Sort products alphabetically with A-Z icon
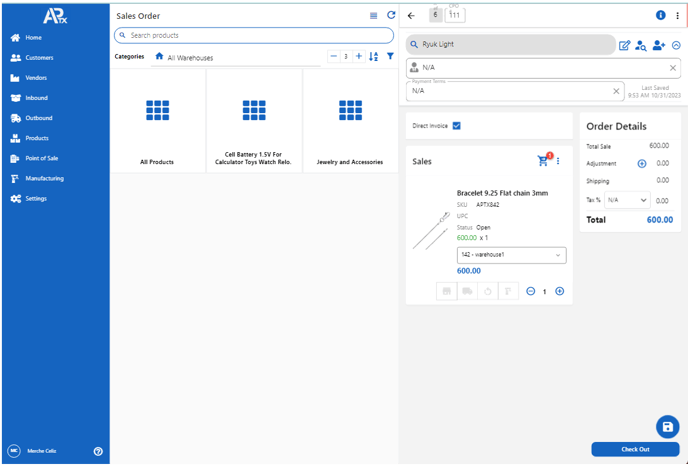Image resolution: width=688 pixels, height=469 pixels. (x=374, y=56)
